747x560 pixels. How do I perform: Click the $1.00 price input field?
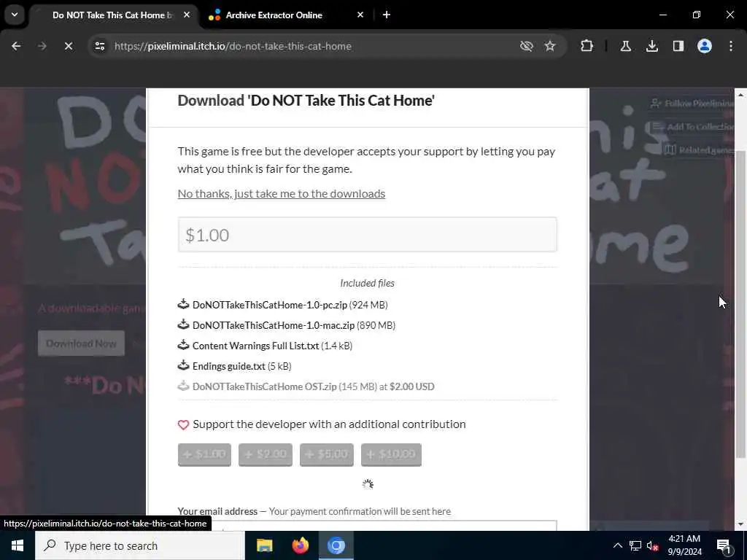[x=368, y=234]
